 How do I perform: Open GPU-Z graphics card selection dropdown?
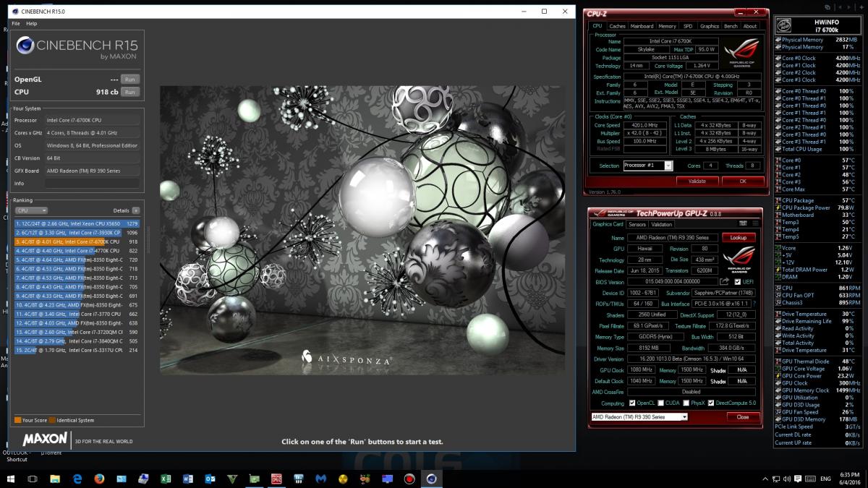coord(639,417)
